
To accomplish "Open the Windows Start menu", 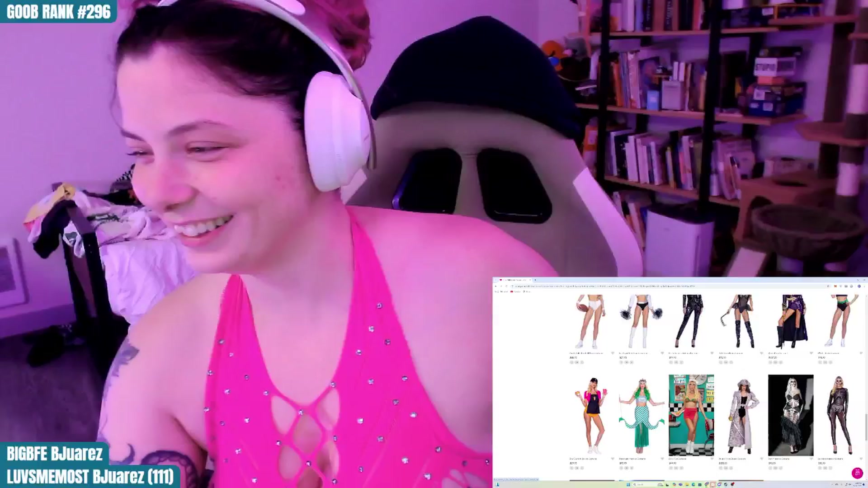I will click(x=628, y=484).
